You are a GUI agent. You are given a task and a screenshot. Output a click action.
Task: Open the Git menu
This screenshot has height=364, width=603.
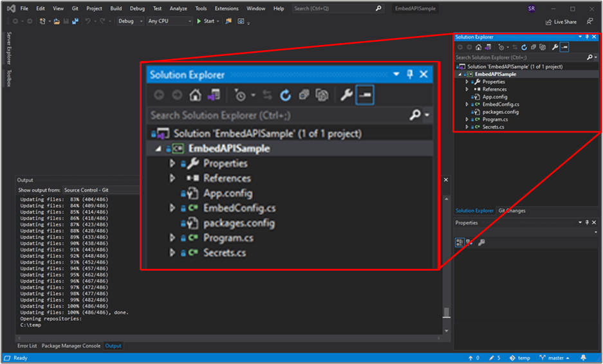coord(75,8)
